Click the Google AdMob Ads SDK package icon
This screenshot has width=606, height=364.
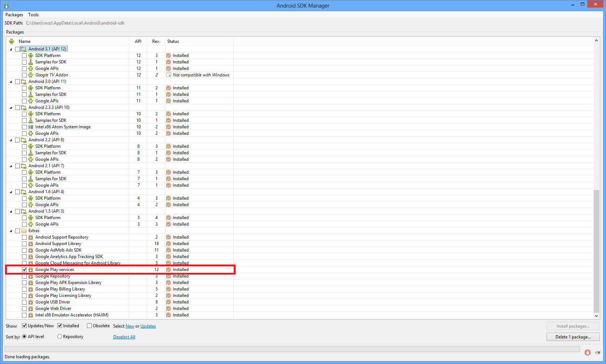[x=31, y=250]
